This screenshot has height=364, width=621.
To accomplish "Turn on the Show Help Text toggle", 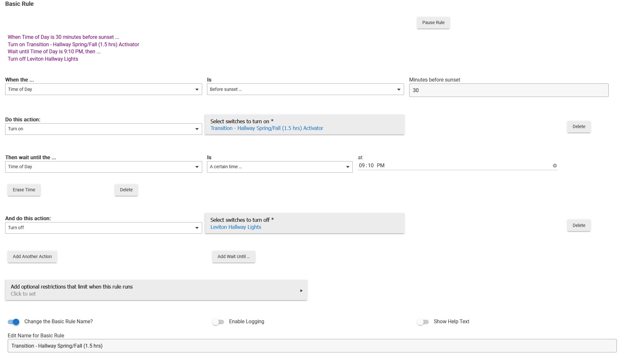I will (423, 322).
